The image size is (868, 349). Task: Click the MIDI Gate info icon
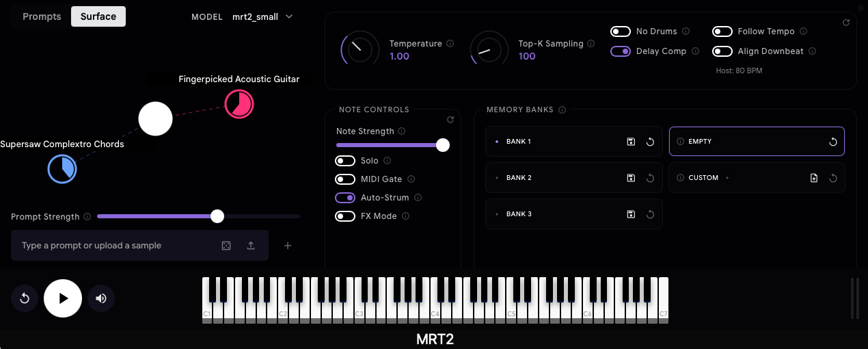[411, 179]
